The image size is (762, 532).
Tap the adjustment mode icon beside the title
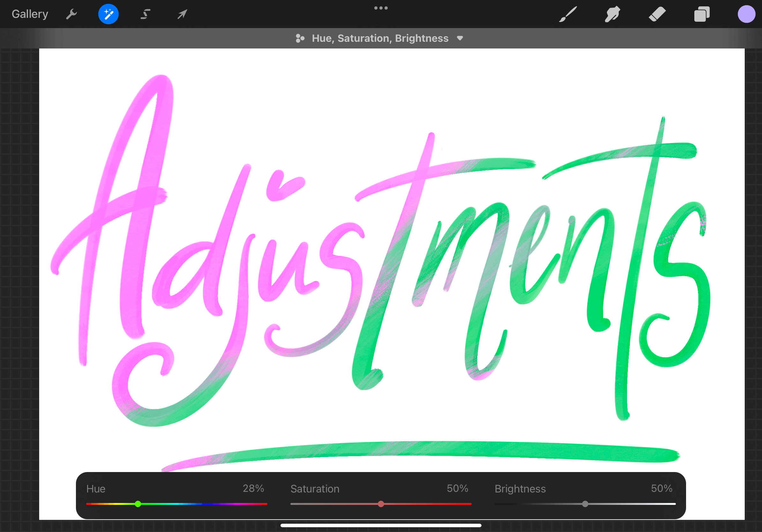[x=300, y=38]
